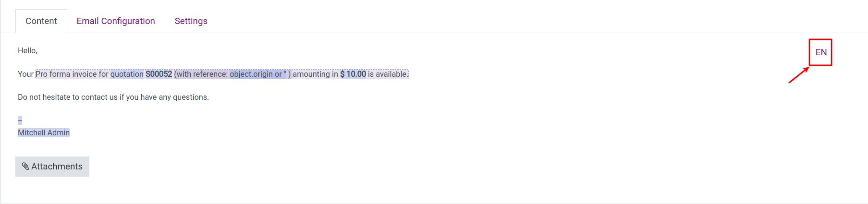Click the word "quotation" in the body
This screenshot has height=204, width=868.
click(127, 74)
